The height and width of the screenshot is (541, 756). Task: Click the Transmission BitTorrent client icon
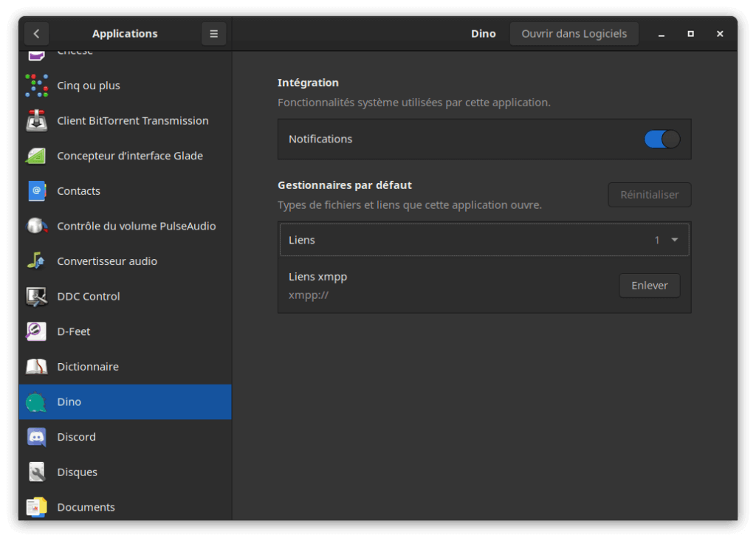pyautogui.click(x=37, y=120)
